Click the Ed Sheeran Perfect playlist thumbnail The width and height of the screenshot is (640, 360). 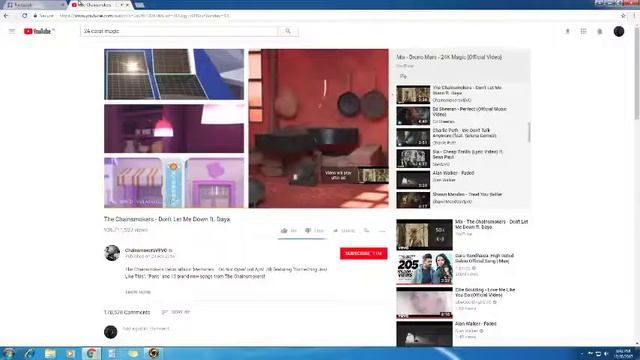(x=413, y=116)
